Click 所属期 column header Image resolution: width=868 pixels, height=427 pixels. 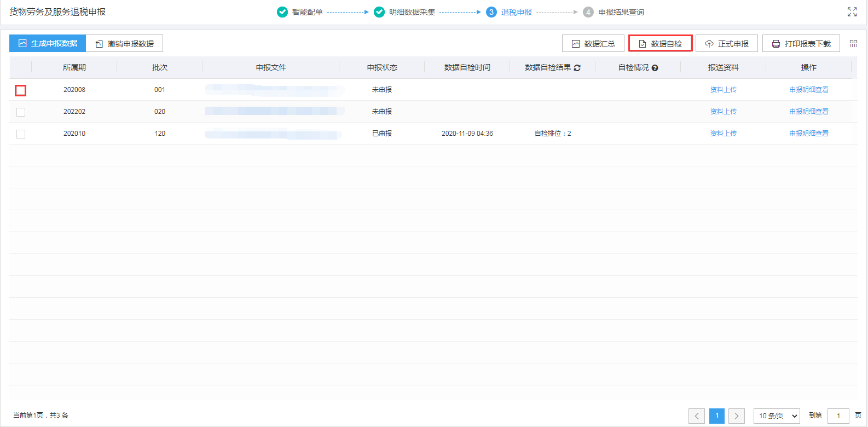tap(74, 67)
